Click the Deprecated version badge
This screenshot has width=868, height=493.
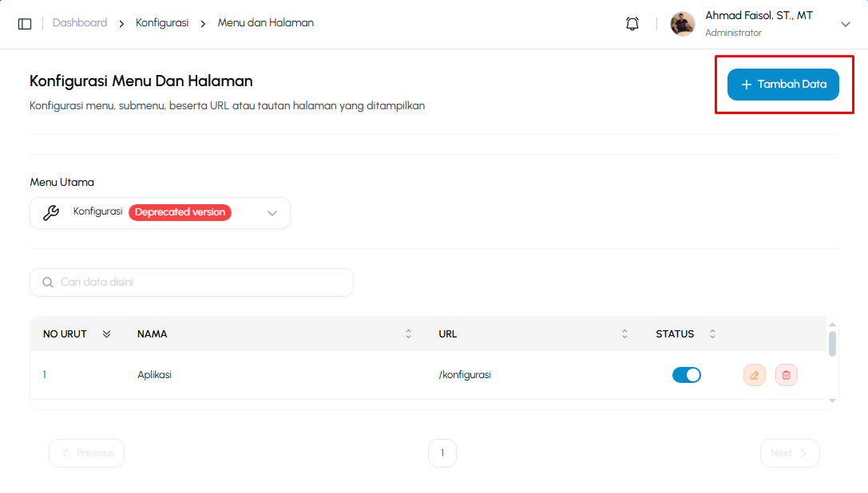point(180,212)
